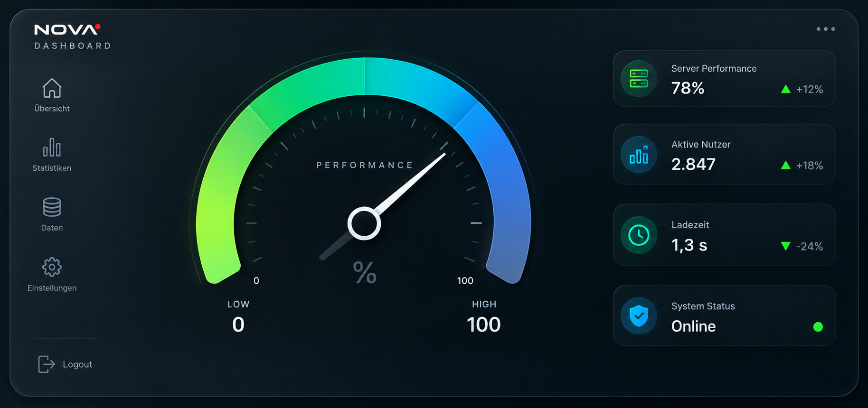Click the Server Performance server icon
The image size is (868, 408).
point(639,79)
